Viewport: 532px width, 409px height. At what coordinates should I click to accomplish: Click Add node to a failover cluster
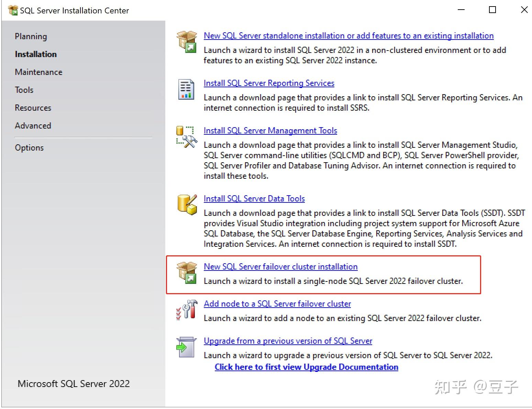click(277, 303)
